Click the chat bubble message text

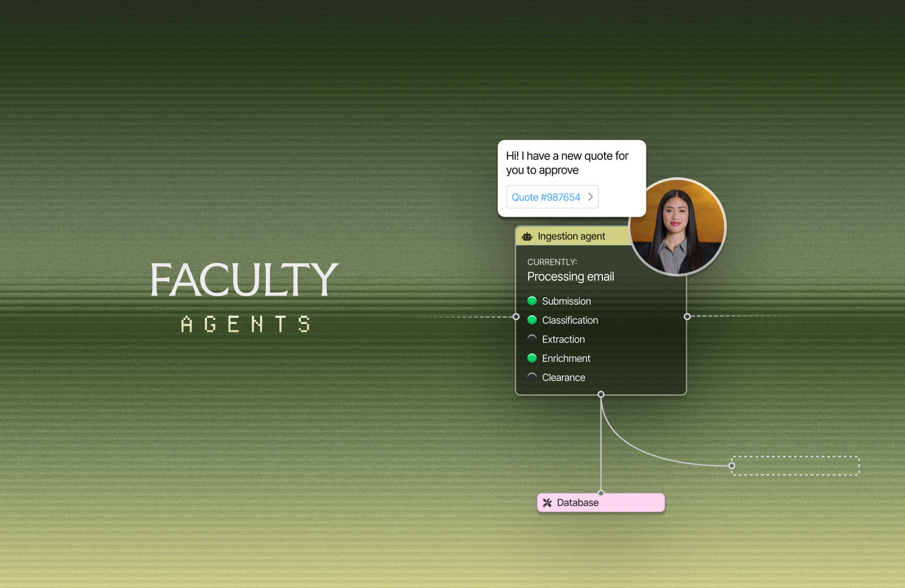[567, 163]
